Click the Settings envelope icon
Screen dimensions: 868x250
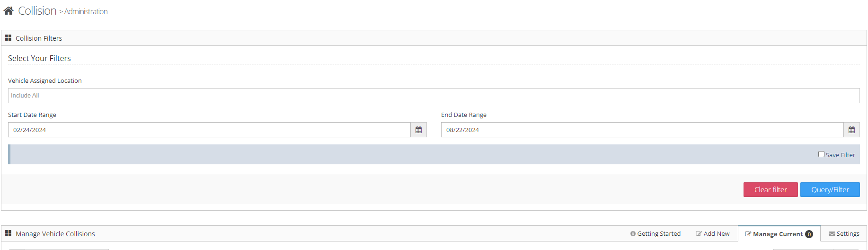[832, 234]
